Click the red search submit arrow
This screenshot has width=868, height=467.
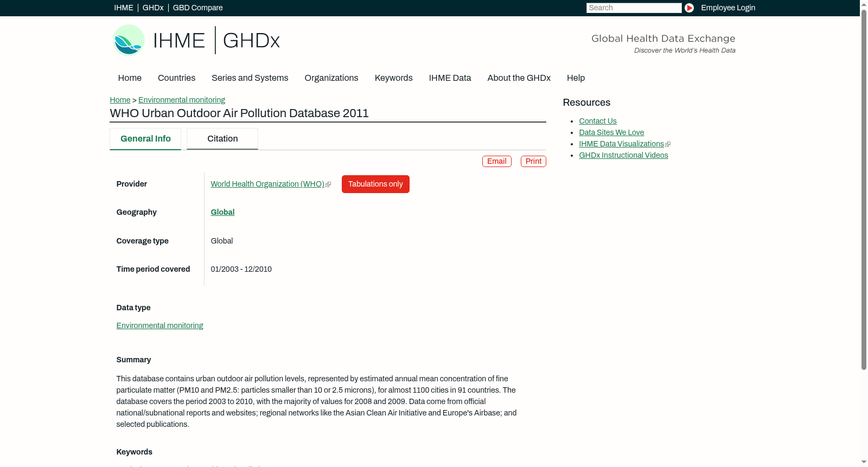(689, 8)
